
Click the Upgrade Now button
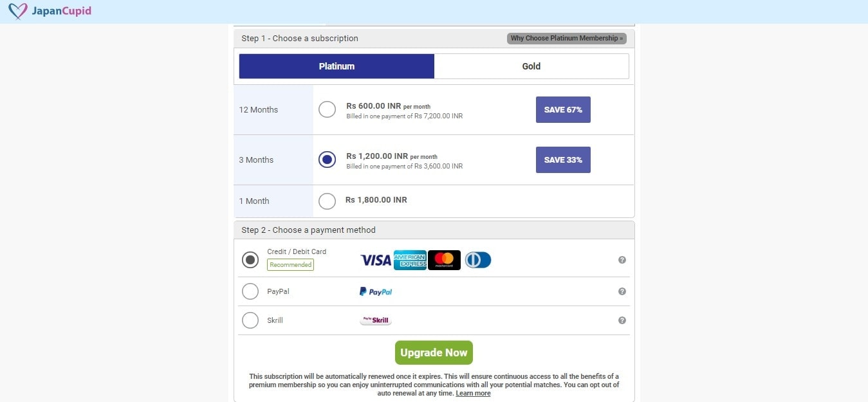point(434,352)
